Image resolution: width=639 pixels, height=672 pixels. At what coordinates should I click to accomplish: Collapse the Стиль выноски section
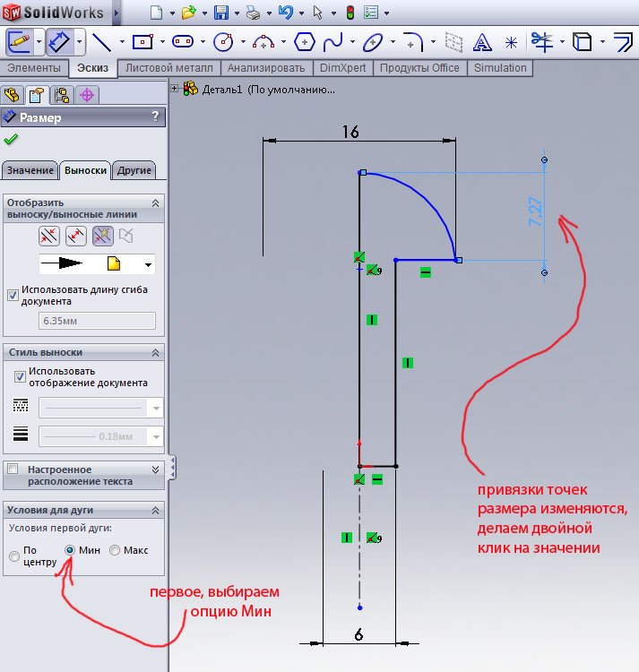tap(156, 353)
